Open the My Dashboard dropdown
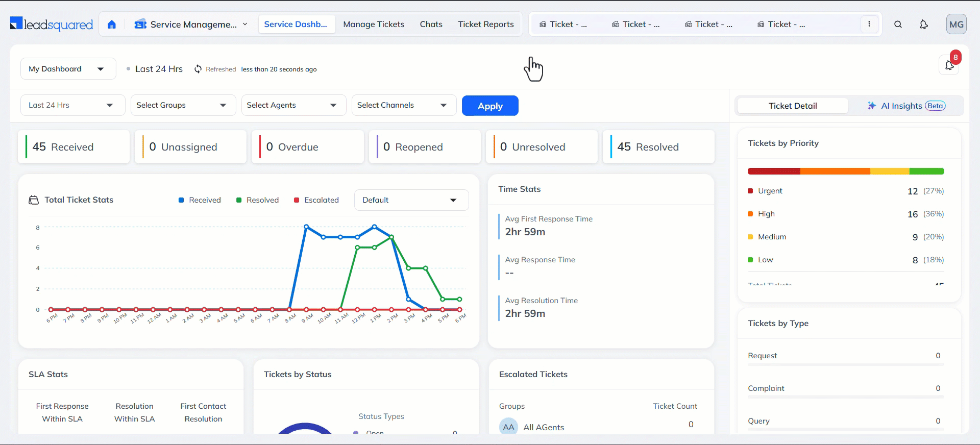Viewport: 980px width, 445px height. [68, 69]
